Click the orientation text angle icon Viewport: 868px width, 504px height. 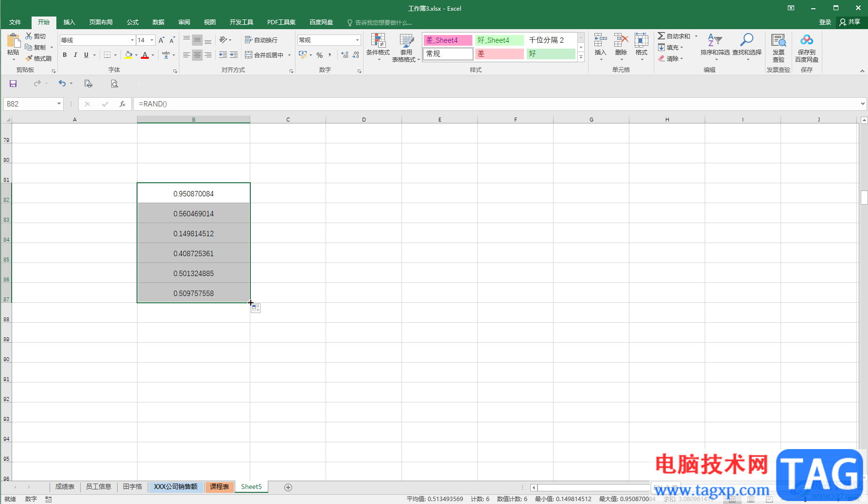tap(223, 40)
